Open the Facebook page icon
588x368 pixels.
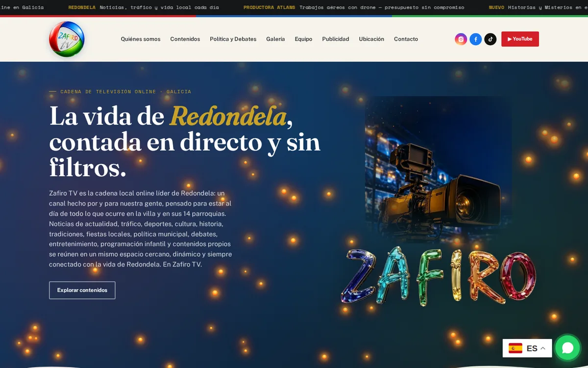click(475, 39)
